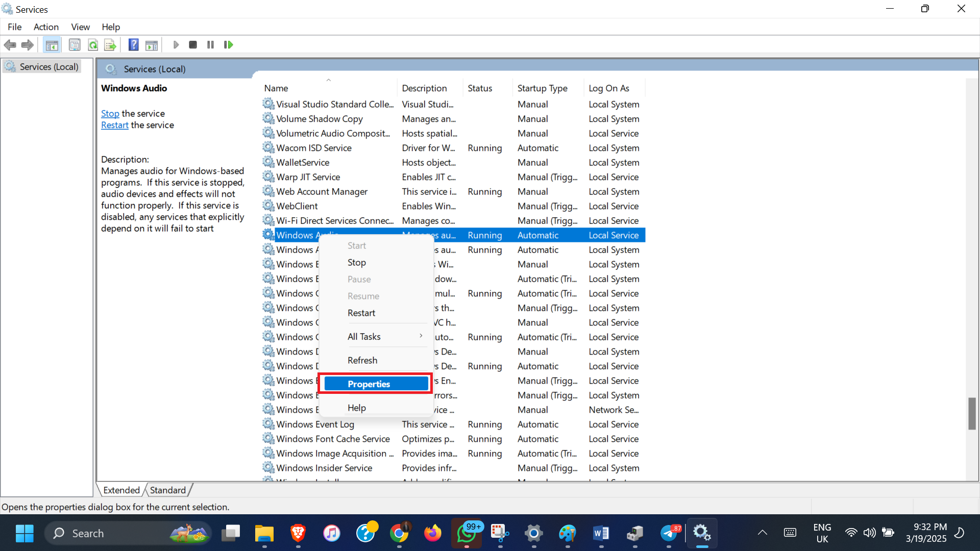Click the Restart Service toolbar icon
Viewport: 980px width, 551px height.
228,45
